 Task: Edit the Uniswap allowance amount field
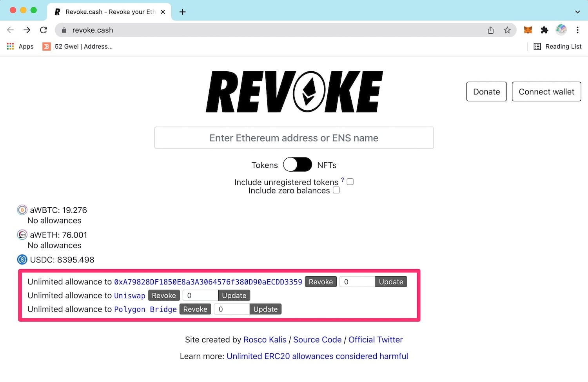(x=200, y=295)
